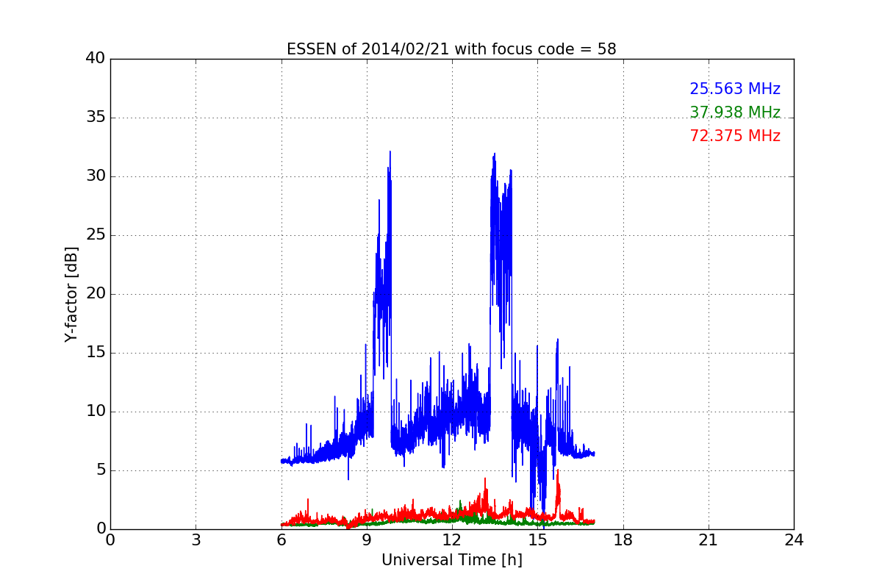Click the x-axis tick label 24
The height and width of the screenshot is (588, 882).
(794, 540)
